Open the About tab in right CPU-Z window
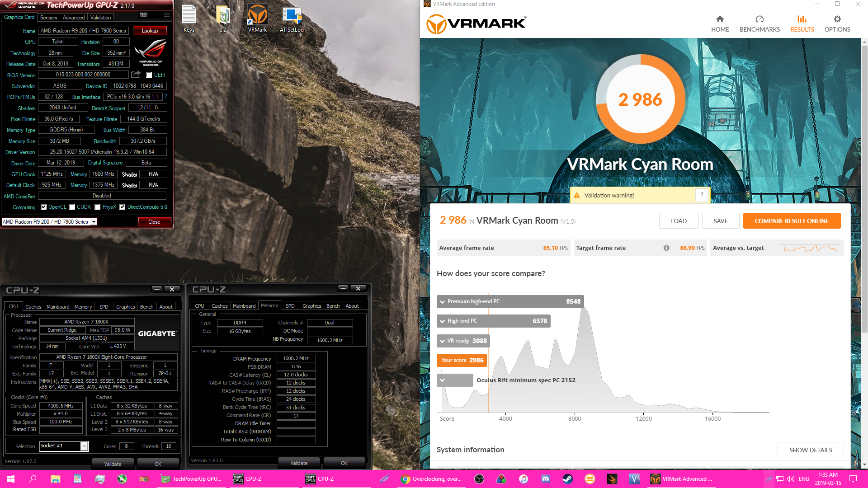Viewport: 868px width, 488px height. click(x=352, y=306)
